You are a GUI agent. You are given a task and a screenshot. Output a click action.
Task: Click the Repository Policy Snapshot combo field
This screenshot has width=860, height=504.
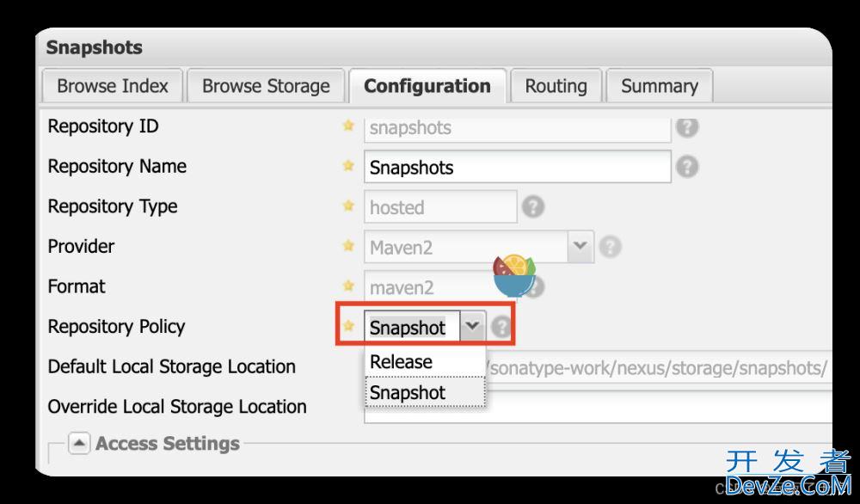coord(412,328)
